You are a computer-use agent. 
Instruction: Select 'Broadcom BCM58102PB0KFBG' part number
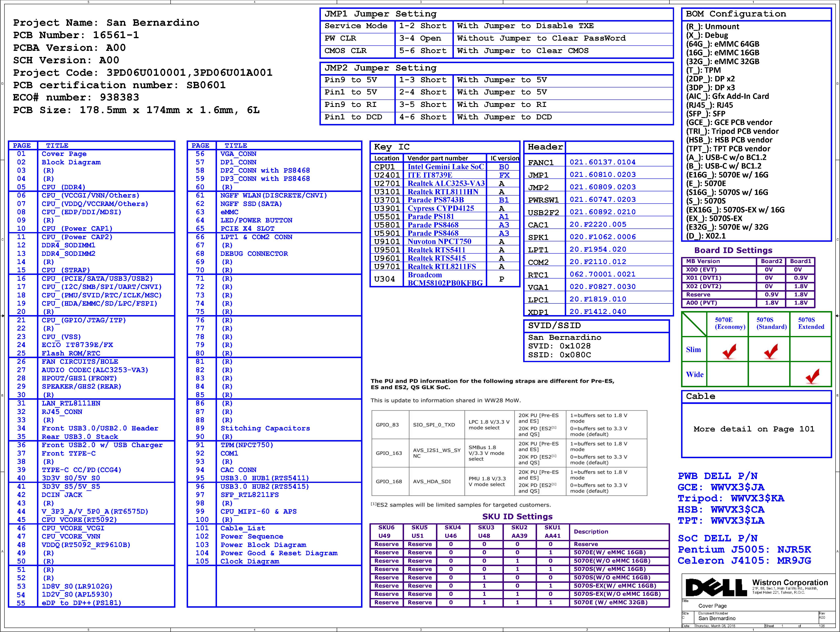tap(445, 279)
